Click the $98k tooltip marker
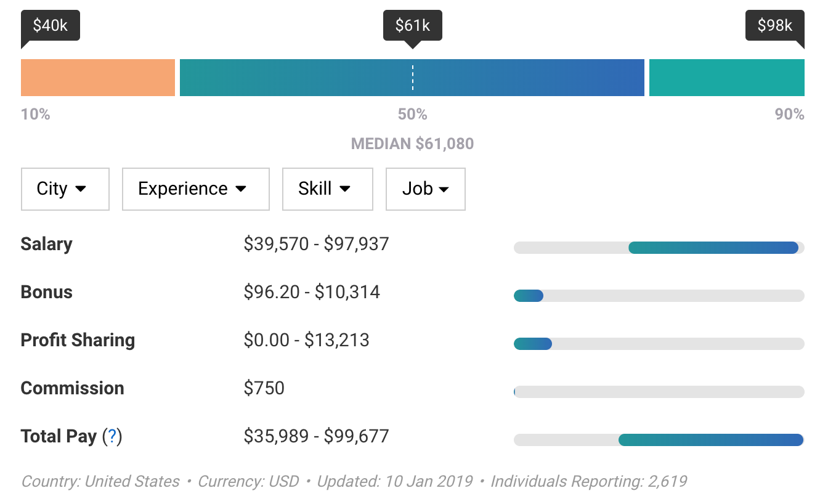 pyautogui.click(x=774, y=26)
